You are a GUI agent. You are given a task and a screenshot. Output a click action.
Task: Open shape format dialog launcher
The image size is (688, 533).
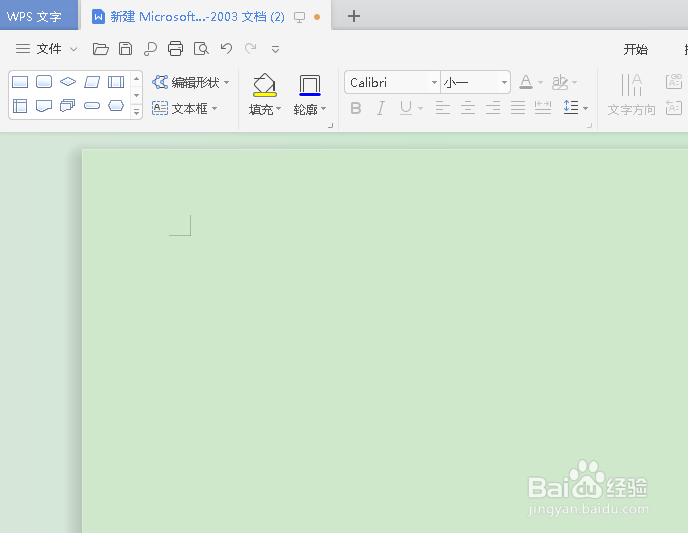(330, 126)
